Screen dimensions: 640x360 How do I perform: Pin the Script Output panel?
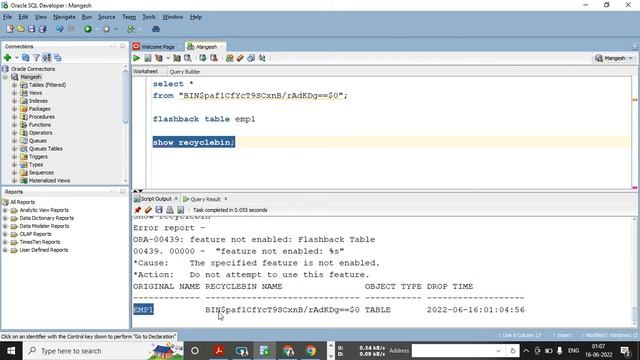click(x=138, y=210)
